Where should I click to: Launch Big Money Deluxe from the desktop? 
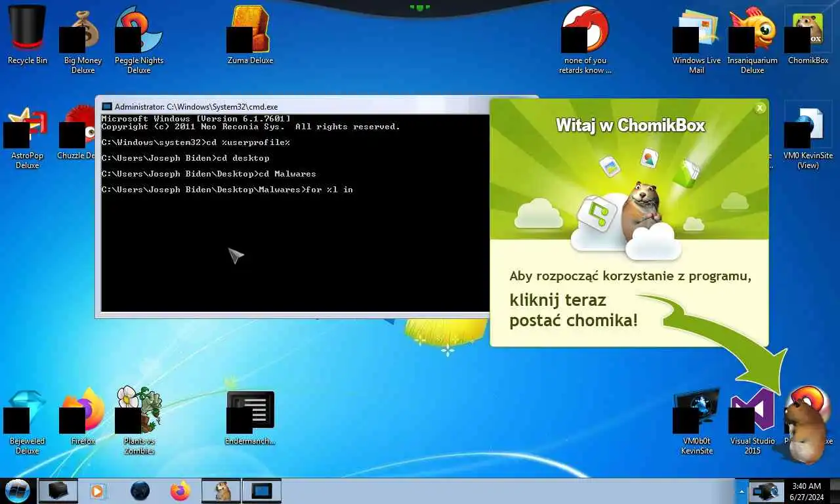(x=83, y=39)
